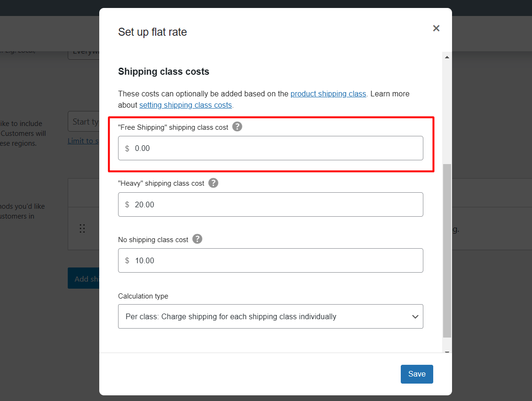The width and height of the screenshot is (532, 401).
Task: Focus the Free Shipping class cost field
Action: tap(278, 149)
